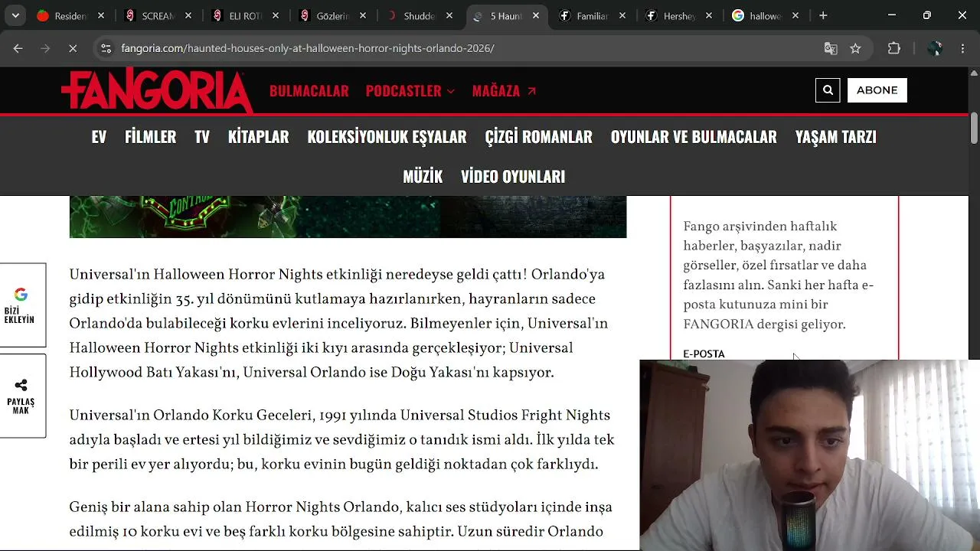
Task: Click the PAYLAŞMAK share button
Action: pyautogui.click(x=21, y=396)
